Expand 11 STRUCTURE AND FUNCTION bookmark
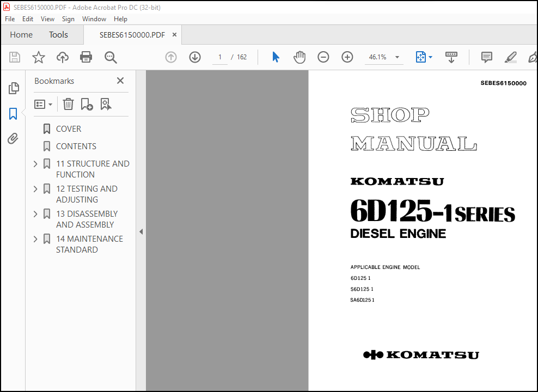The image size is (538, 392). [x=35, y=164]
